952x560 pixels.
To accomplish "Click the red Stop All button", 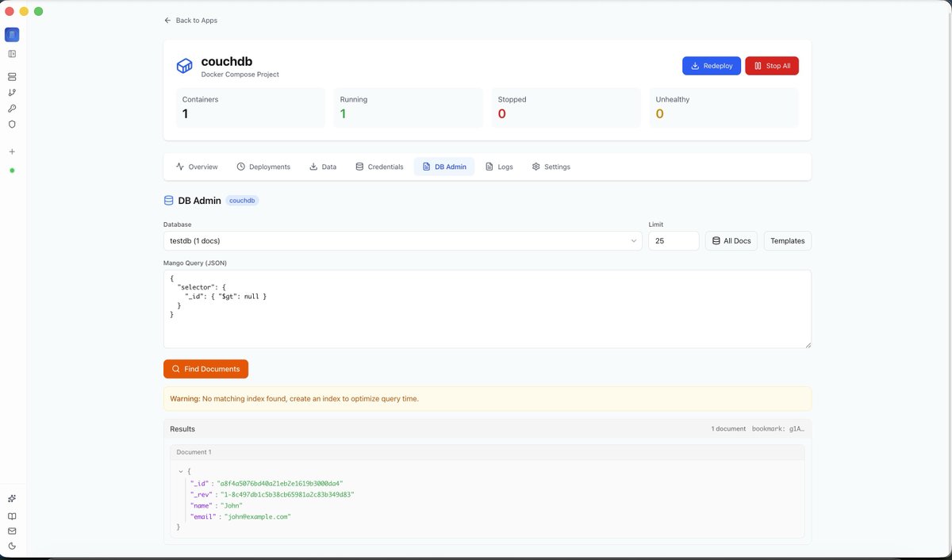I will click(x=772, y=66).
